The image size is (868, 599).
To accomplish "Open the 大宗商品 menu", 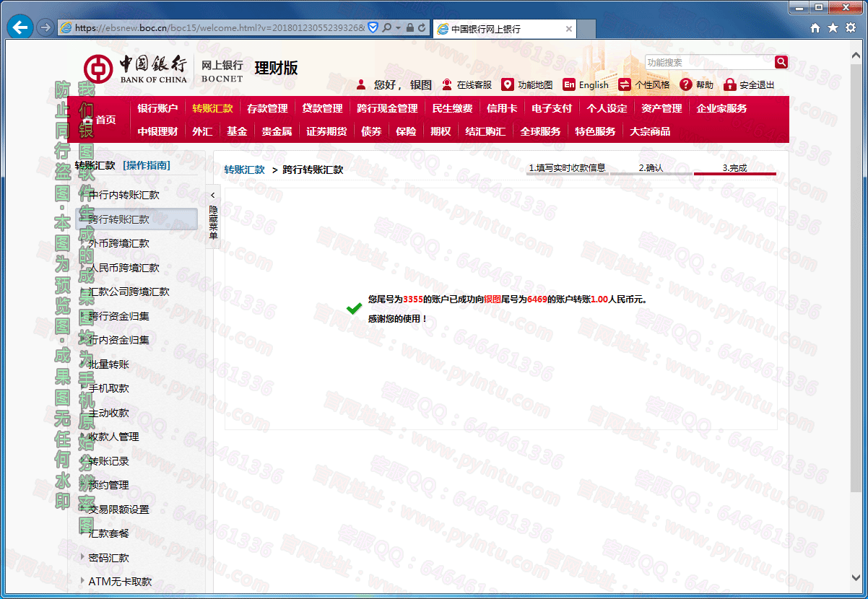I will (650, 131).
